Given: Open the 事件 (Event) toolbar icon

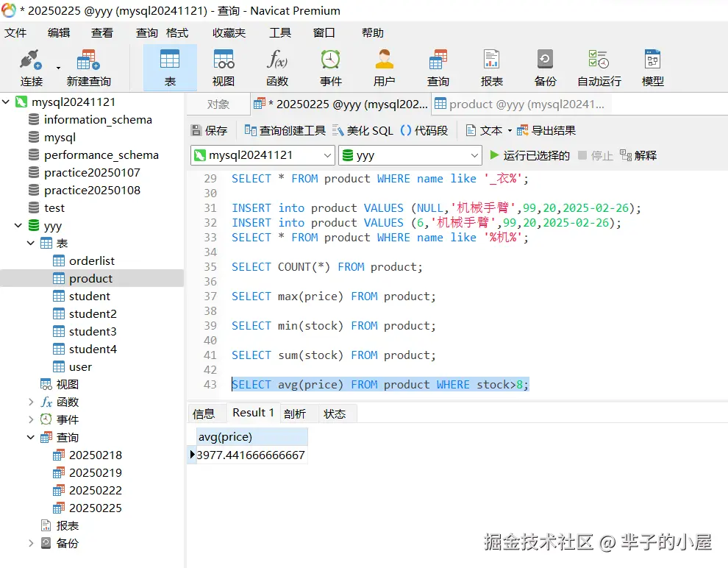Looking at the screenshot, I should pos(331,68).
